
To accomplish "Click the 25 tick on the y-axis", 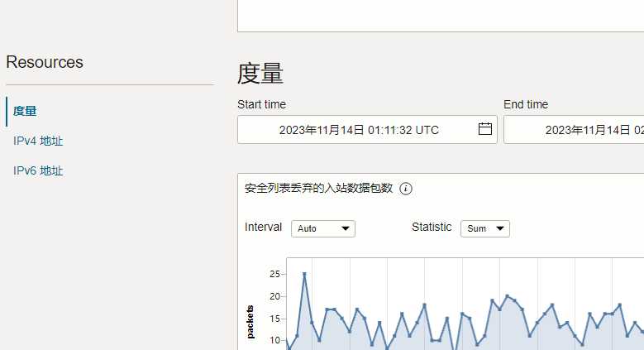I will (x=274, y=274).
